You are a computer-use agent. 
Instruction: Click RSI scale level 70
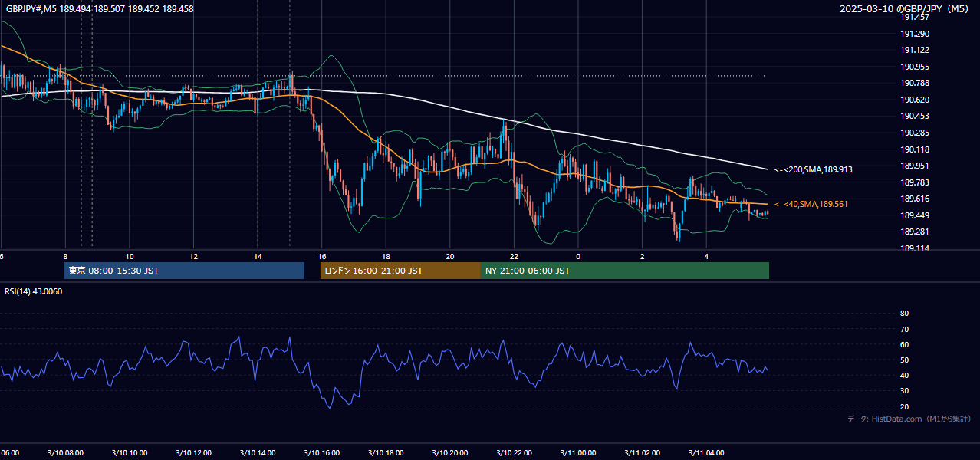click(x=905, y=329)
